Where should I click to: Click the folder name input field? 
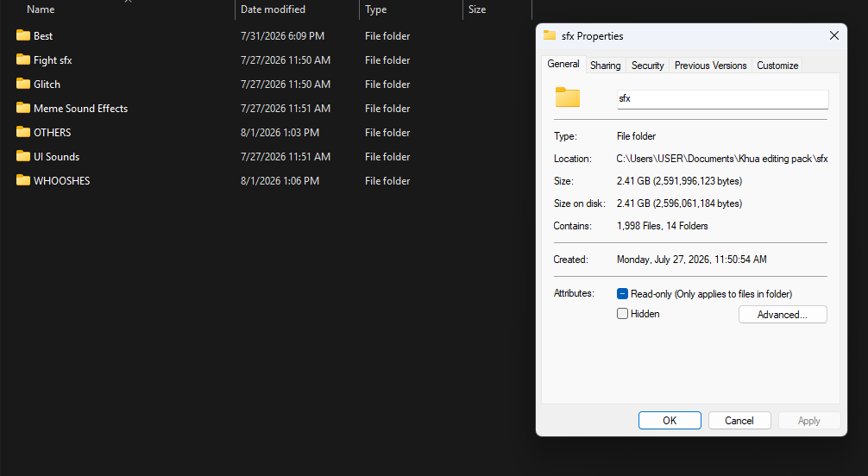[722, 99]
